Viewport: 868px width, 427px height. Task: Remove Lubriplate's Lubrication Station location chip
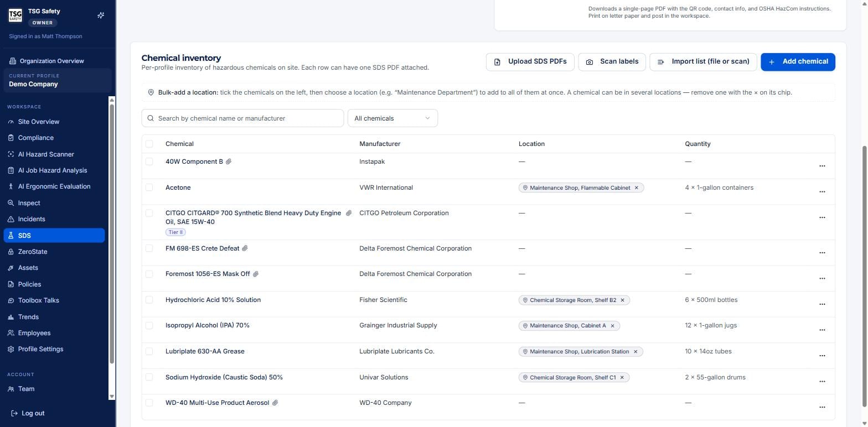635,352
